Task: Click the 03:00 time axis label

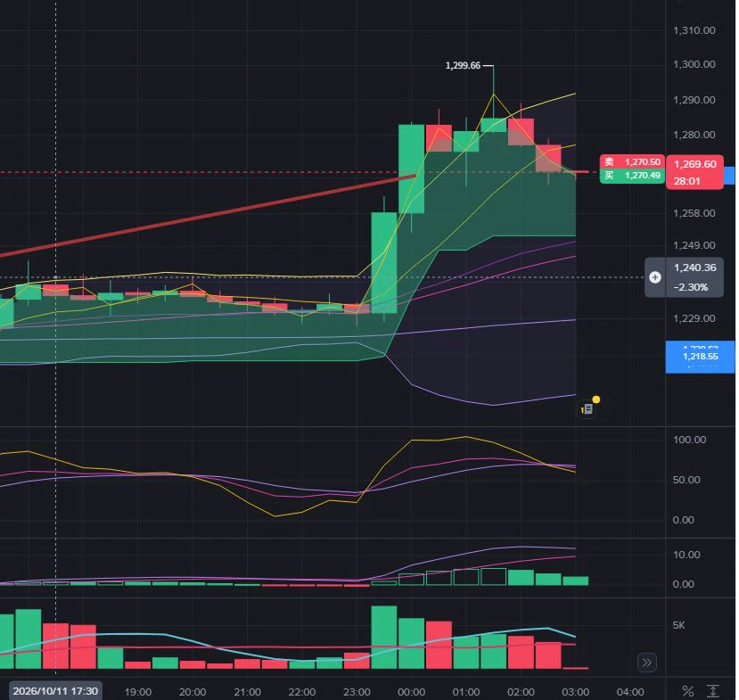Action: coord(575,692)
